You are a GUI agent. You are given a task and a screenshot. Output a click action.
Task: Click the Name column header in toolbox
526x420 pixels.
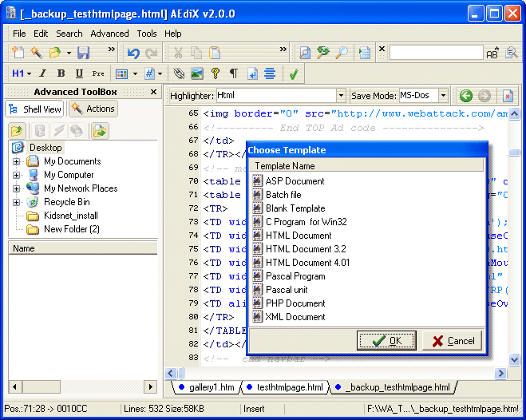tap(82, 248)
